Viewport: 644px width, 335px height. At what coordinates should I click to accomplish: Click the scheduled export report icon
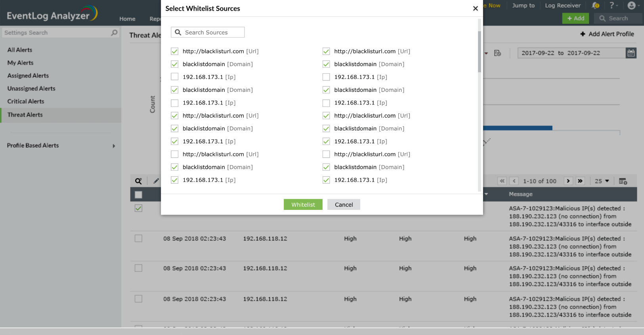point(498,53)
